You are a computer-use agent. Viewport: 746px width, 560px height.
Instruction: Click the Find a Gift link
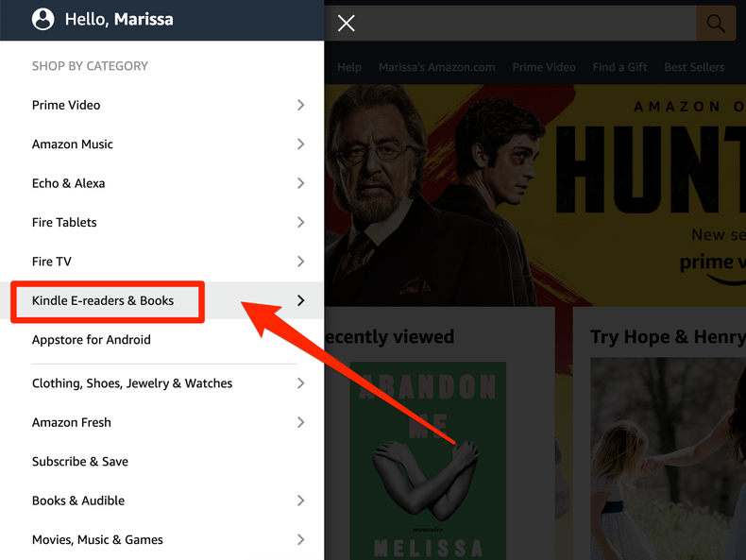click(x=619, y=67)
